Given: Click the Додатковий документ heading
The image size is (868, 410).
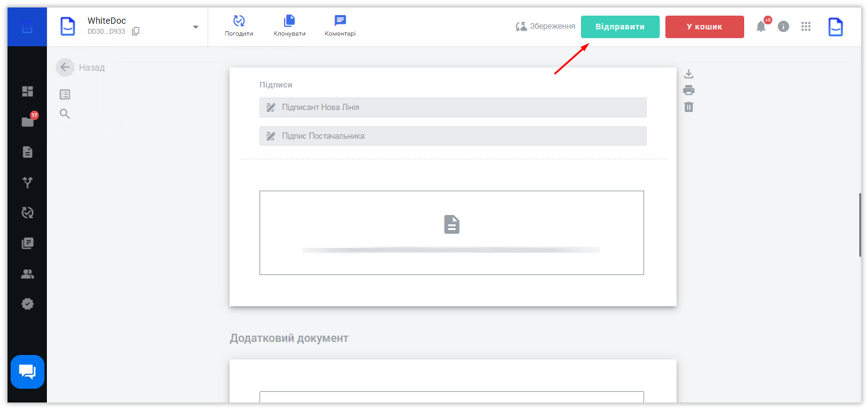Looking at the screenshot, I should coord(289,338).
